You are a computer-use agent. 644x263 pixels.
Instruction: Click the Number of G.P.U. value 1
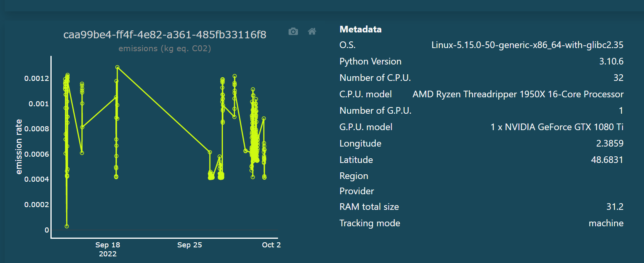pos(621,111)
